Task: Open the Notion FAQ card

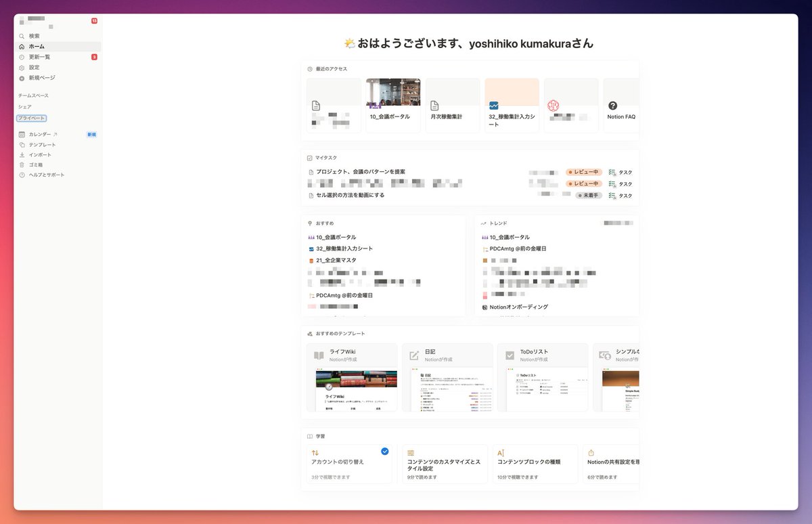Action: coord(621,105)
